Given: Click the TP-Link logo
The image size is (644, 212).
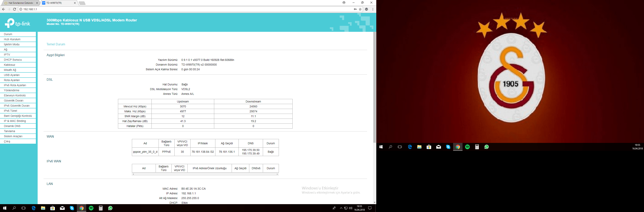Looking at the screenshot, I should pos(17,23).
